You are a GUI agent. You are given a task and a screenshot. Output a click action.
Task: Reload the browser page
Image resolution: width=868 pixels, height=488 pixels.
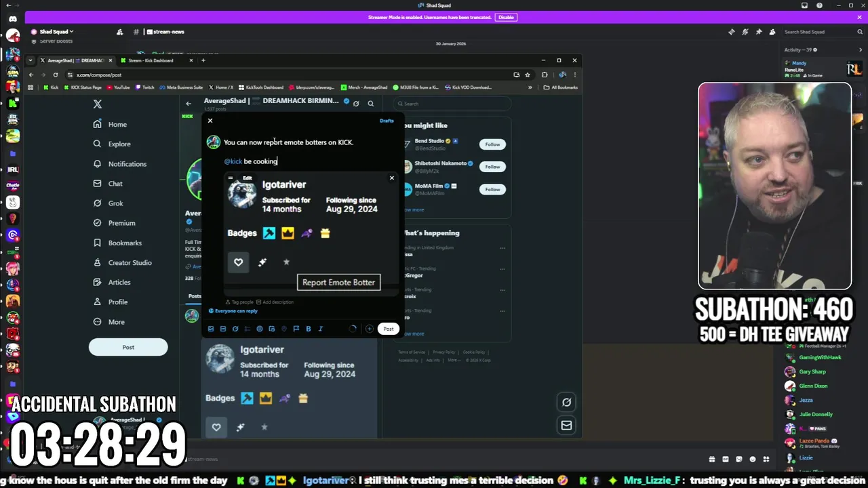click(56, 75)
